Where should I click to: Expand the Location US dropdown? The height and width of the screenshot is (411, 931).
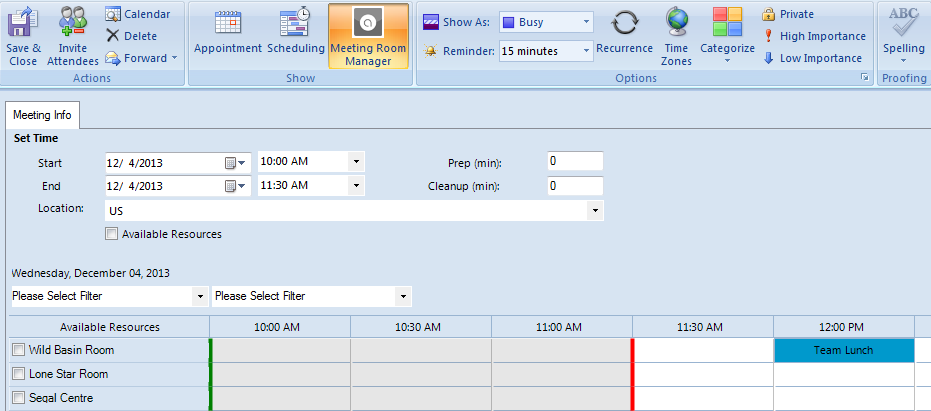596,211
